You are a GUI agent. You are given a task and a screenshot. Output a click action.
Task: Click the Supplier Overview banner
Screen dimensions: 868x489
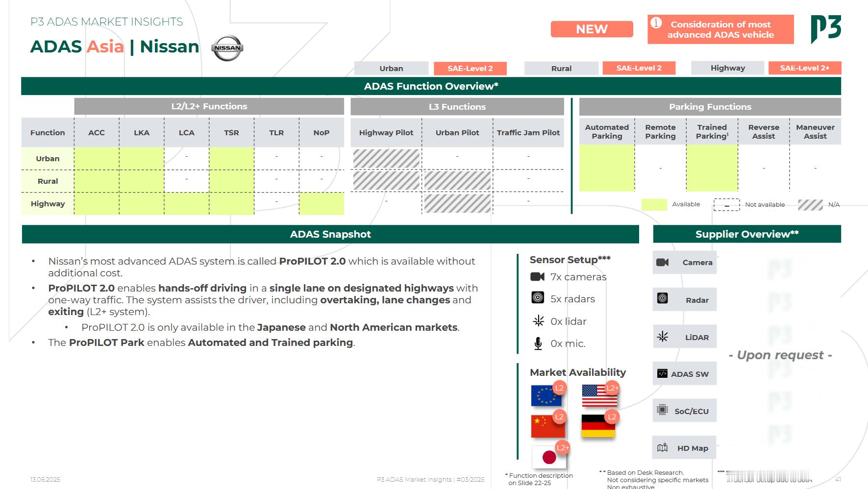(x=747, y=234)
